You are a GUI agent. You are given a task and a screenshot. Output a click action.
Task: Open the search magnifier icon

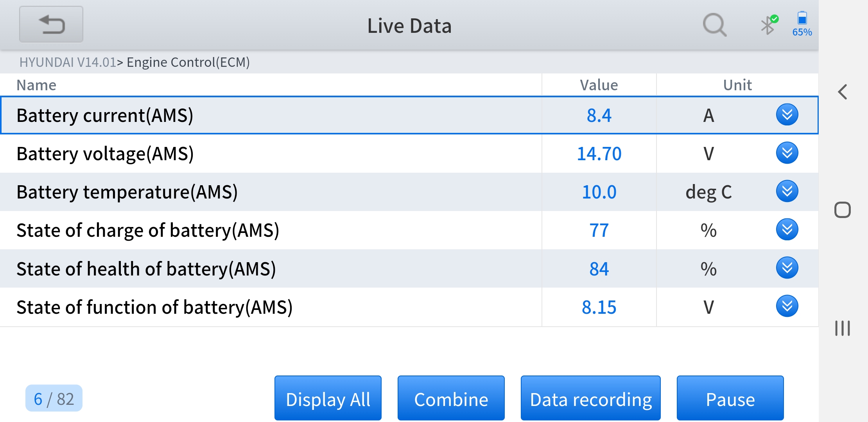pos(714,25)
